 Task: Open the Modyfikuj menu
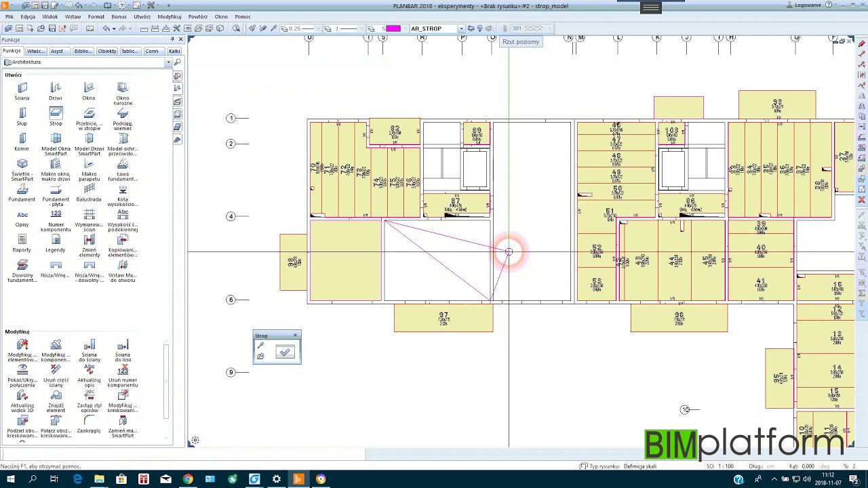point(170,17)
